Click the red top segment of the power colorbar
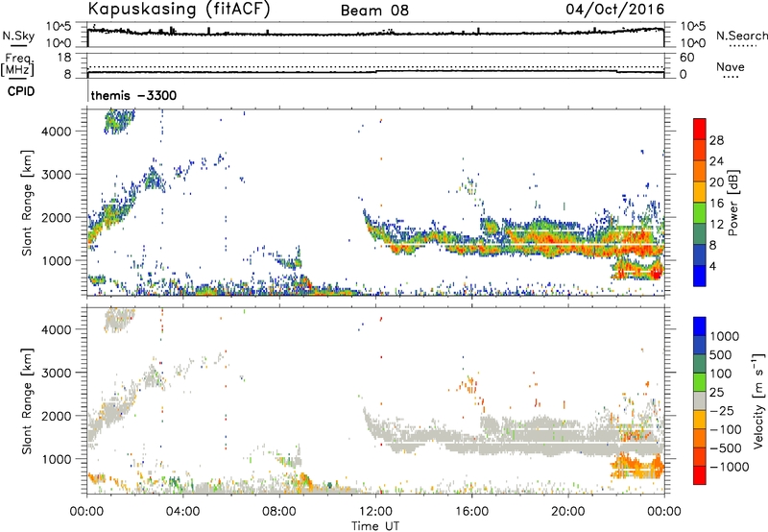 [x=700, y=129]
